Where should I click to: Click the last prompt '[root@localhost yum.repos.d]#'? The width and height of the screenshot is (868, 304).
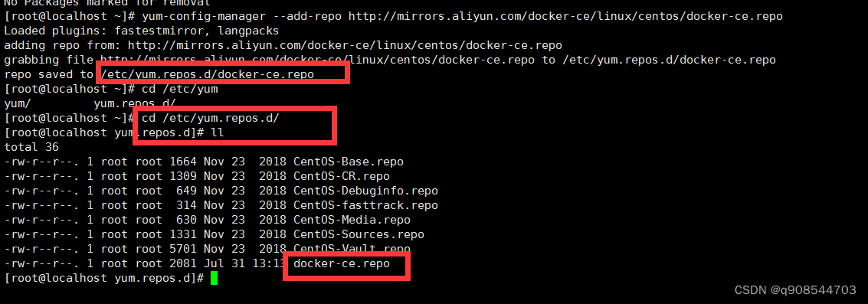104,278
